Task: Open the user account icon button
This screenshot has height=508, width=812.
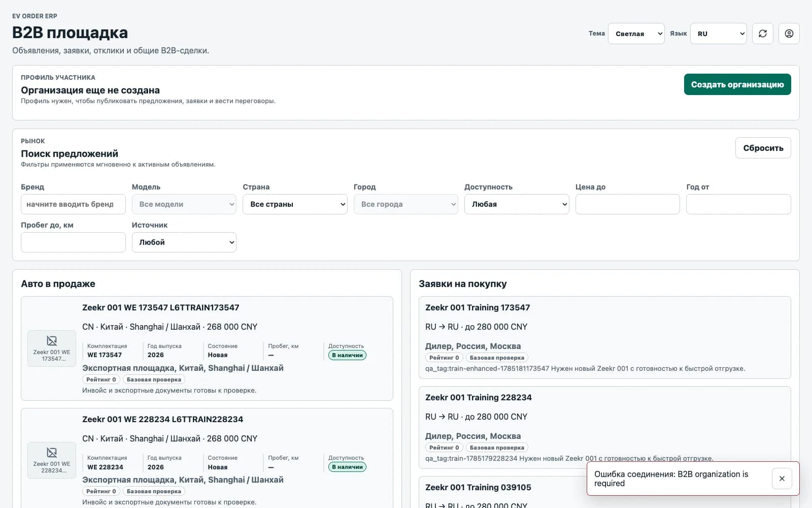Action: pyautogui.click(x=789, y=34)
